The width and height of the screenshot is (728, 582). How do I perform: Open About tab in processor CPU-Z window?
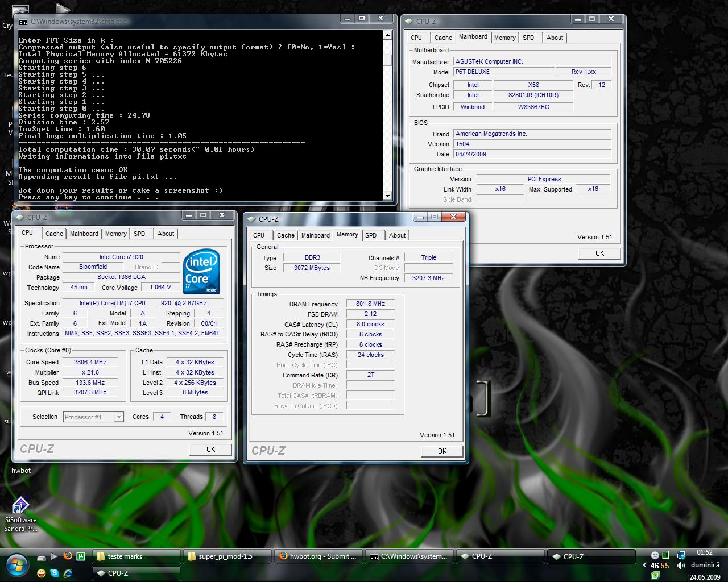166,234
